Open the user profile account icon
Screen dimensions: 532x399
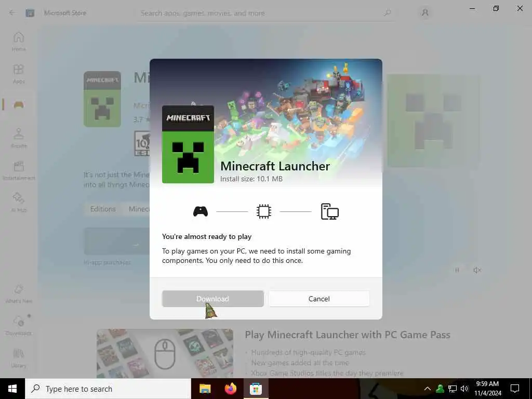tap(425, 13)
